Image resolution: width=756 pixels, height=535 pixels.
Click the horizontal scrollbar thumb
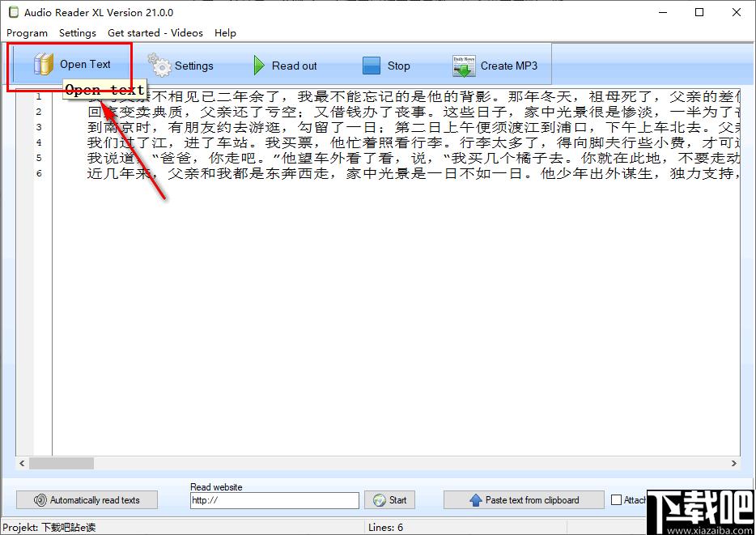62,463
